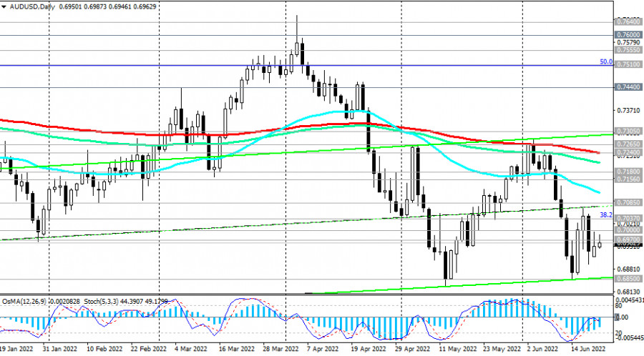The height and width of the screenshot is (356, 644).
Task: Select the 4 Mar 2022 date label
Action: click(191, 349)
